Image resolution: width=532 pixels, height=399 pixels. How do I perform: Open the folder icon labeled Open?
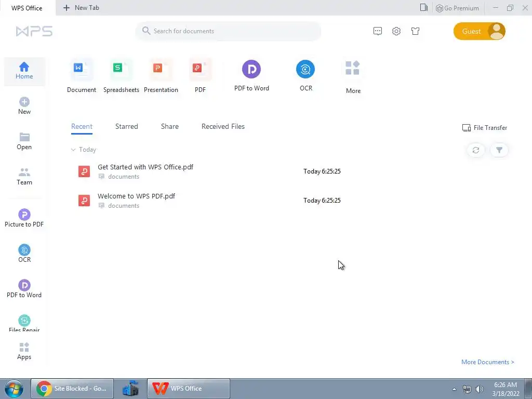click(24, 137)
